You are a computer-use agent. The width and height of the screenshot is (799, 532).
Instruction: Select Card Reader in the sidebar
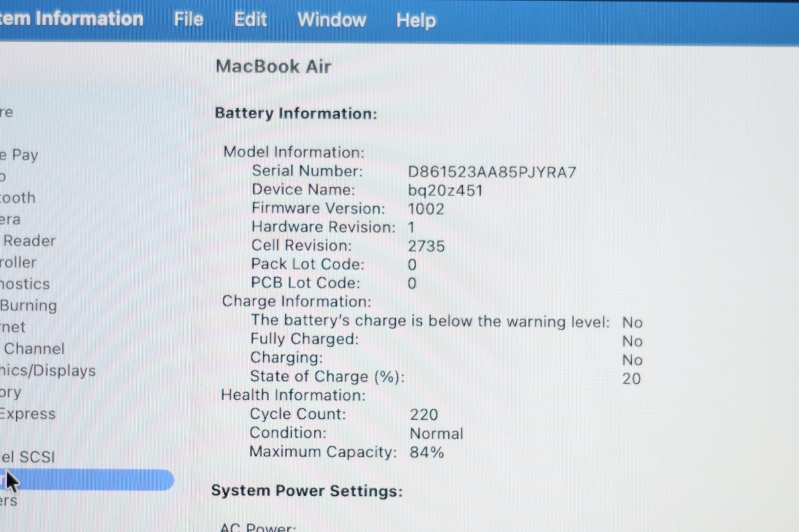(29, 241)
